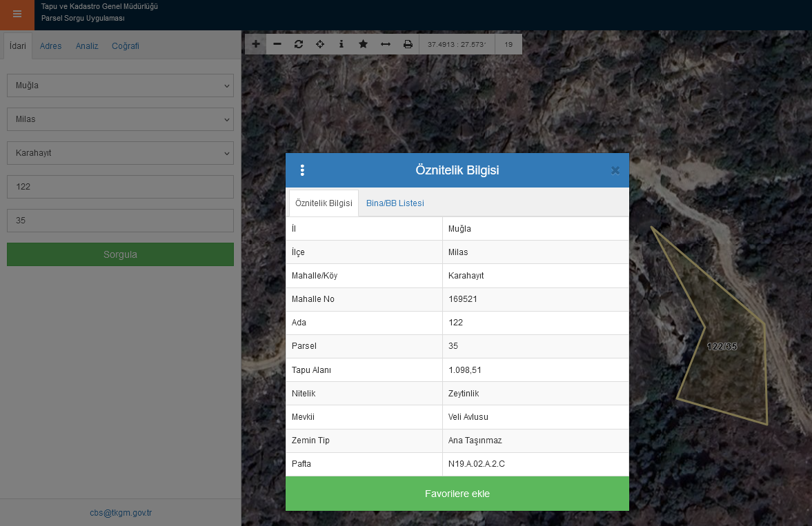The width and height of the screenshot is (812, 526).
Task: Click the refresh map icon
Action: (x=299, y=44)
